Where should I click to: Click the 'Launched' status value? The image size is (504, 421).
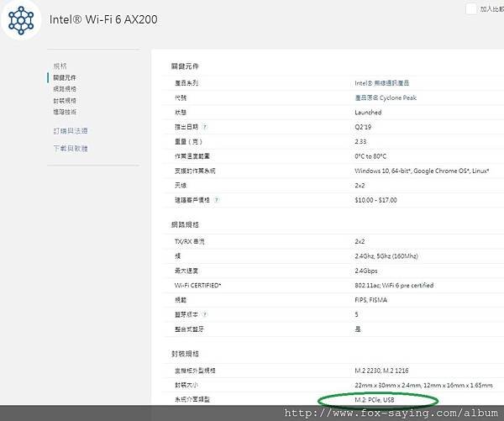(368, 113)
